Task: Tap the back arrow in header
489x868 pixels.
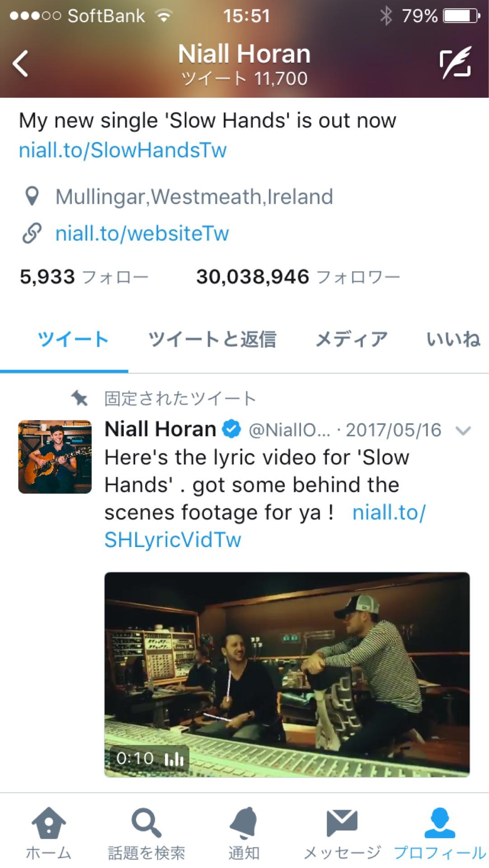Action: click(x=20, y=64)
